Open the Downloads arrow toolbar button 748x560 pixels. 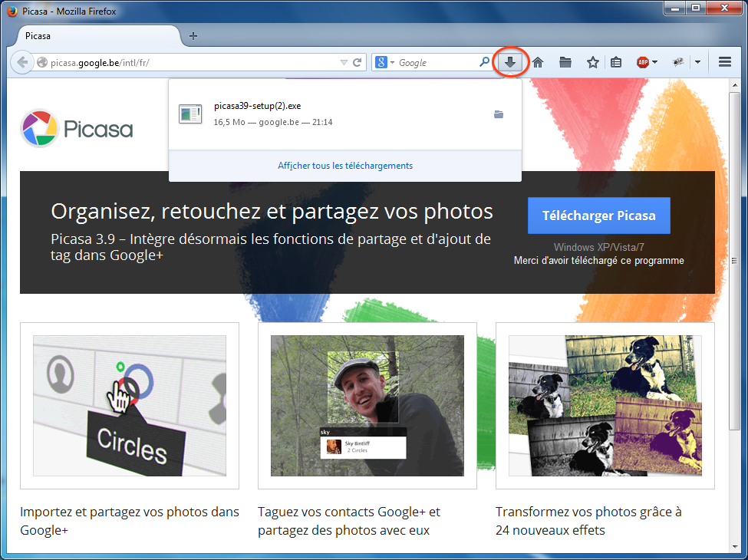(510, 62)
